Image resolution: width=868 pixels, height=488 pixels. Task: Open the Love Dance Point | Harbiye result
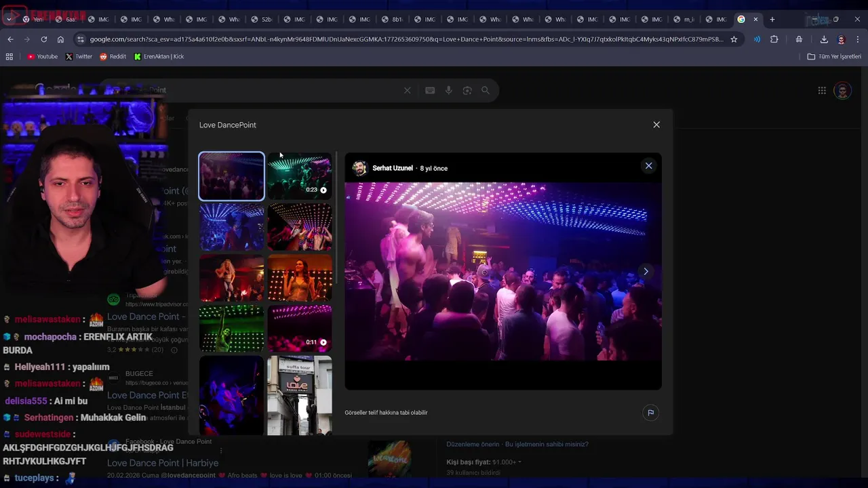163,463
